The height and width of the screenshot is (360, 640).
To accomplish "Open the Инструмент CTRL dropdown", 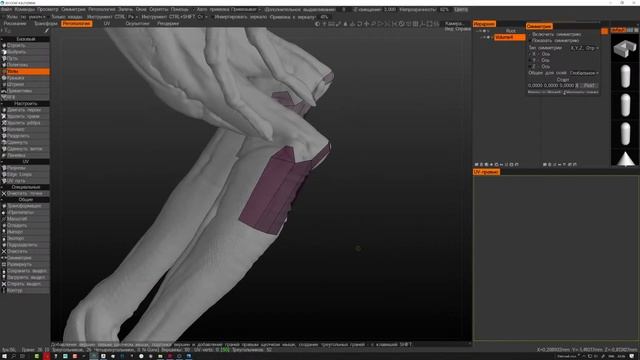I will (133, 17).
